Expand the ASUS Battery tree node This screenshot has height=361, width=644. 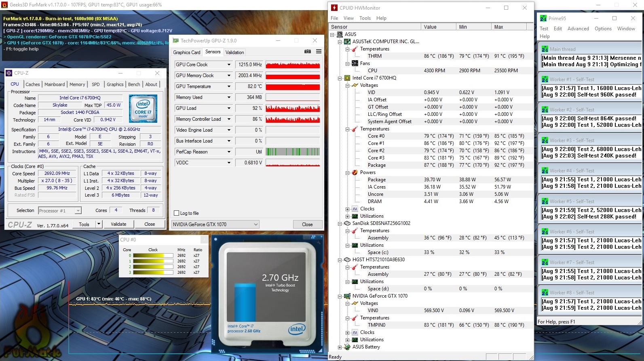tap(340, 347)
